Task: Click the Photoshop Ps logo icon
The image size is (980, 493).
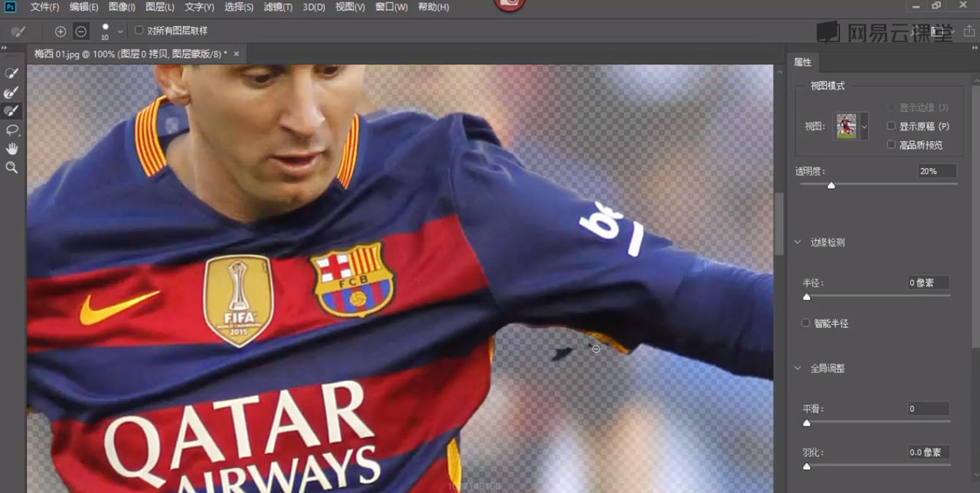Action: (x=11, y=7)
